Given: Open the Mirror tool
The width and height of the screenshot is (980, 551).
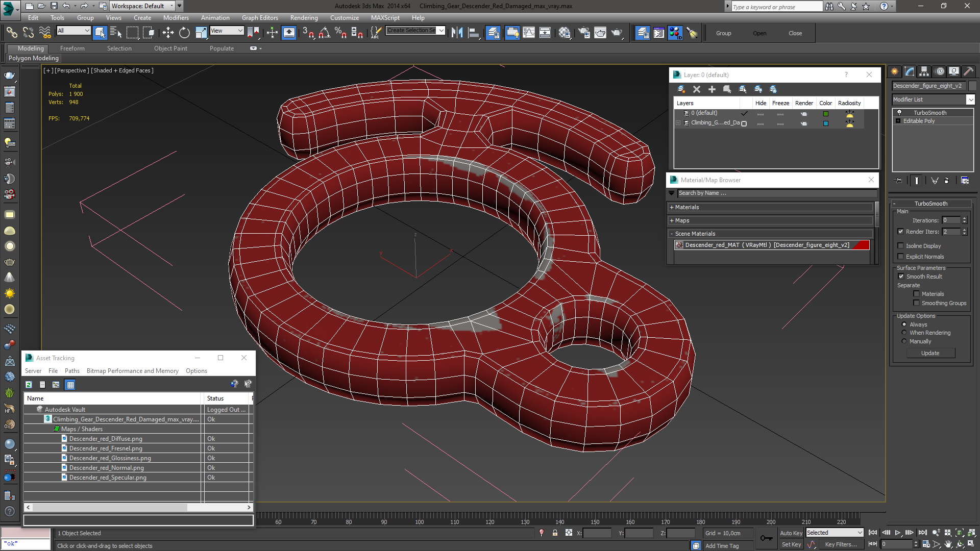Looking at the screenshot, I should (x=457, y=33).
